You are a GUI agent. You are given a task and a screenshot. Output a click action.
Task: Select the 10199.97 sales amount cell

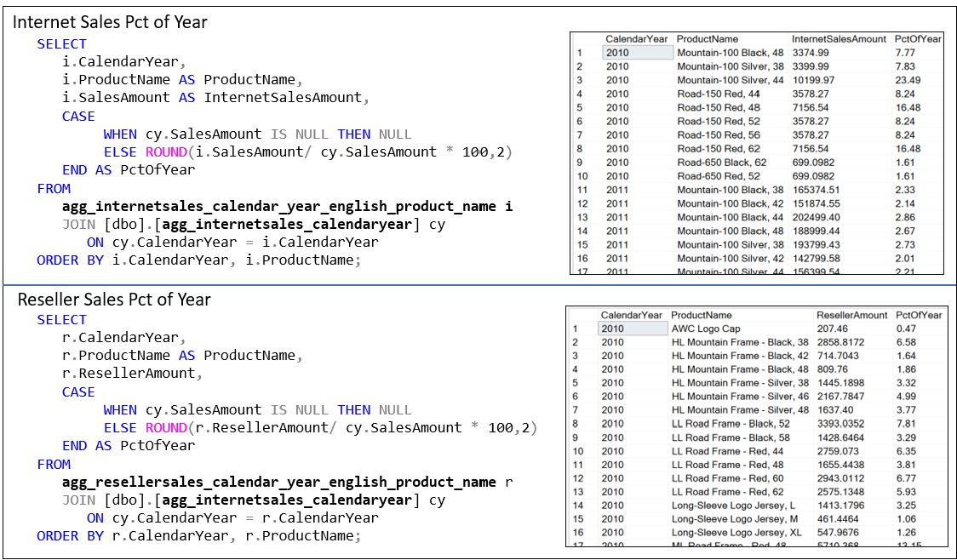pos(816,80)
